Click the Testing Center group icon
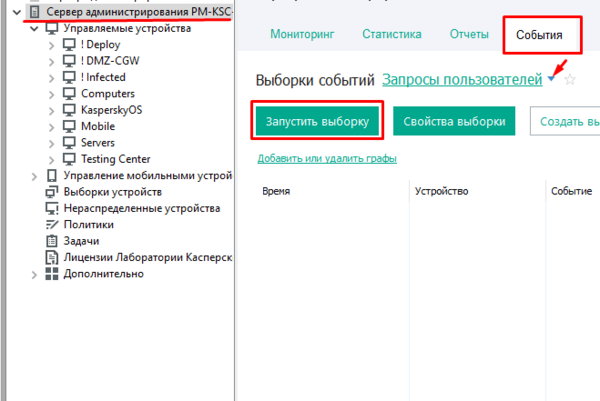The image size is (600, 401). [x=69, y=160]
